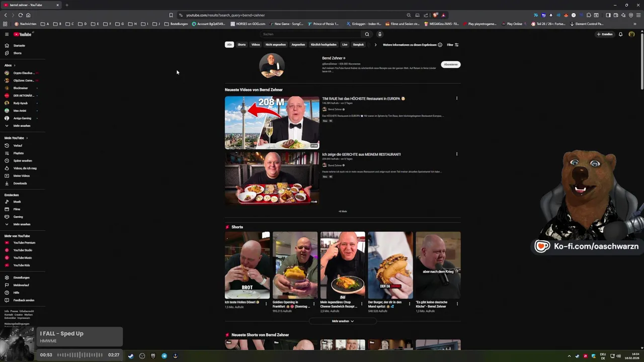Open YouTube Studio link
The image size is (644, 362).
(x=23, y=250)
